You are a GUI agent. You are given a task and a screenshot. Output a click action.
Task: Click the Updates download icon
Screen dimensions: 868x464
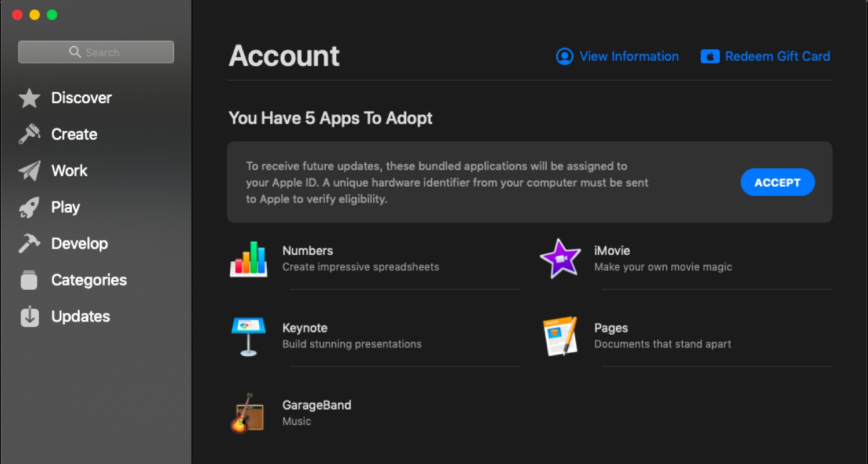[x=30, y=316]
